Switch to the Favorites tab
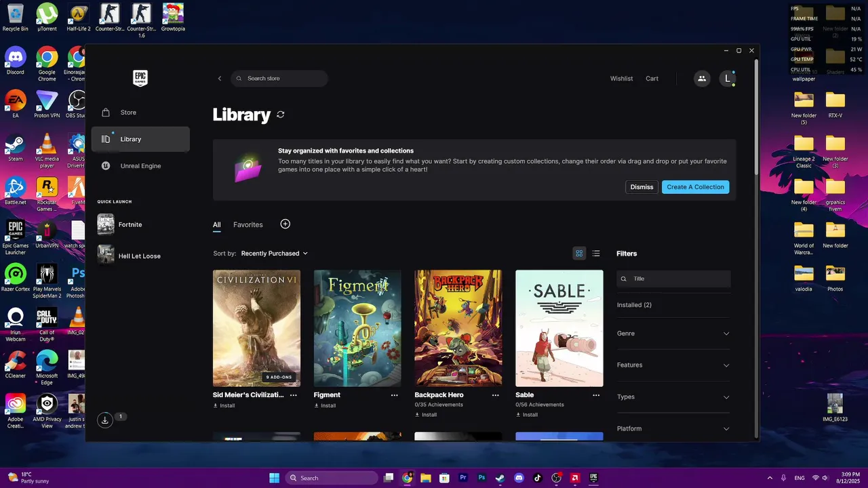 click(x=248, y=225)
